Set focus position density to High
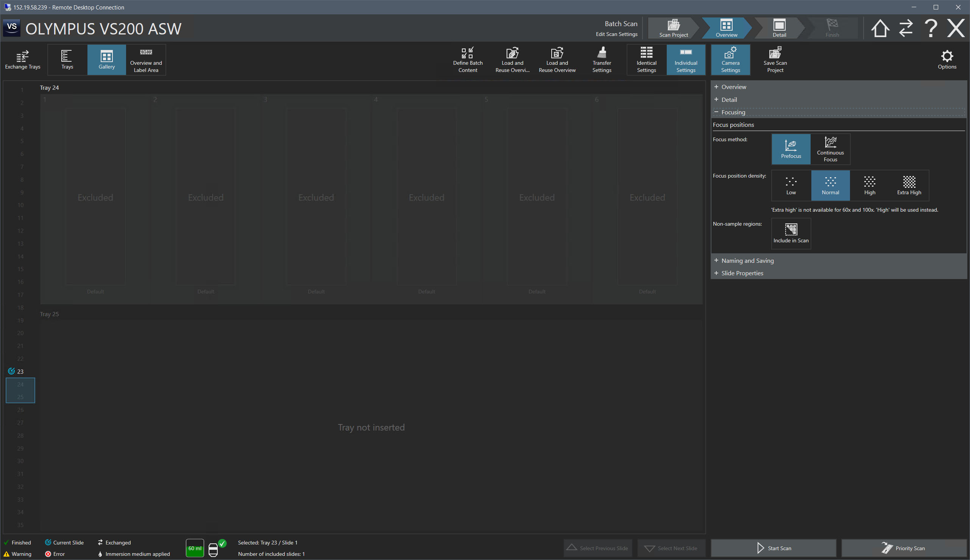Image resolution: width=970 pixels, height=560 pixels. coord(869,186)
